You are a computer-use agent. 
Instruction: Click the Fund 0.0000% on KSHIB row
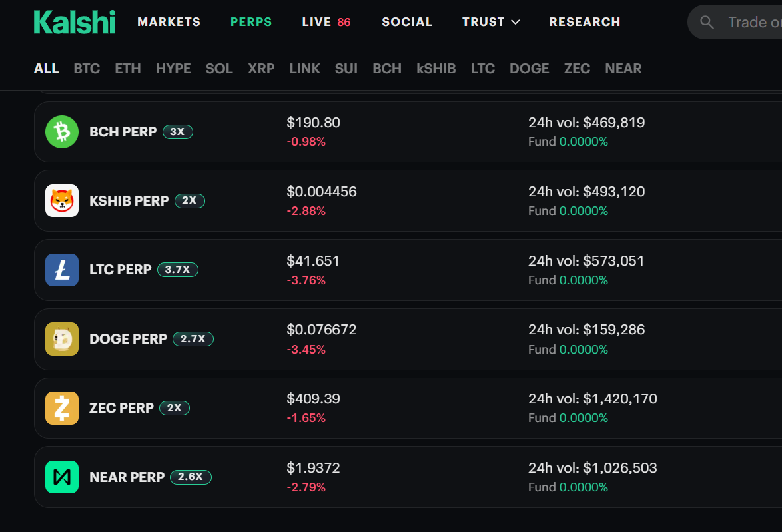coord(568,212)
